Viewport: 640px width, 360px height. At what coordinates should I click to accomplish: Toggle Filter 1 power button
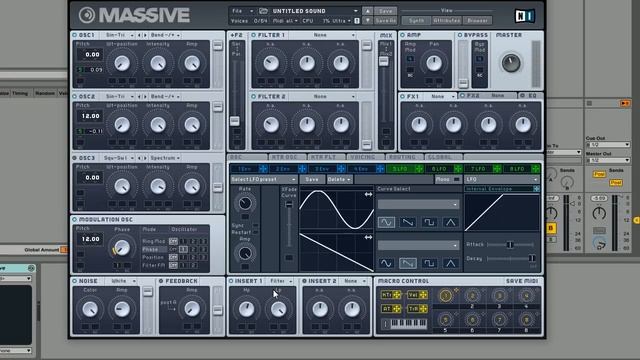(253, 35)
